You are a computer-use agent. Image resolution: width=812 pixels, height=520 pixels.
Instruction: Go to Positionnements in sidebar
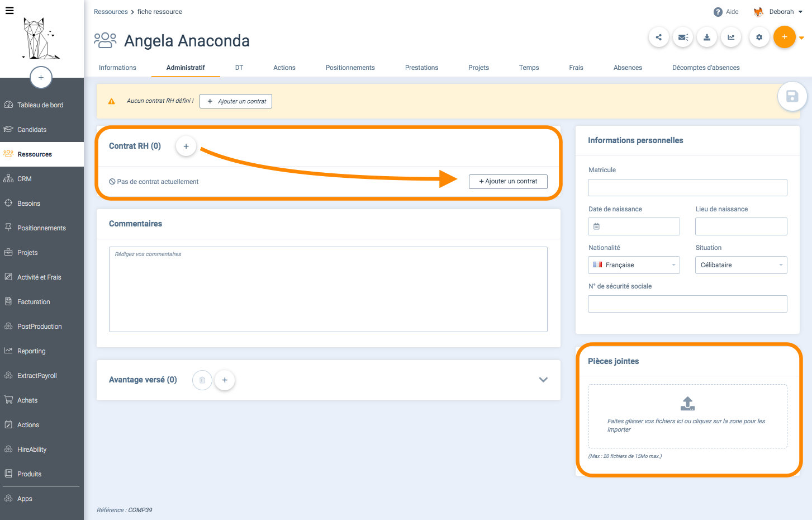coord(42,228)
